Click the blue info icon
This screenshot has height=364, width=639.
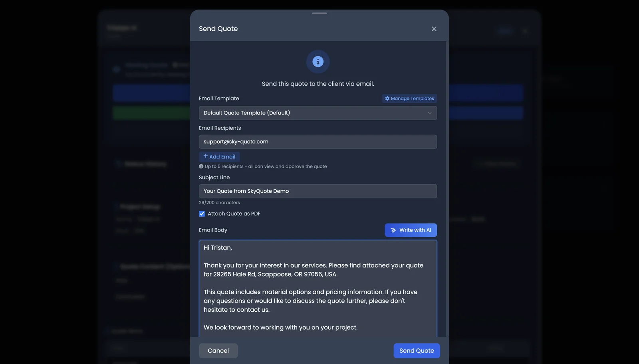(x=318, y=61)
